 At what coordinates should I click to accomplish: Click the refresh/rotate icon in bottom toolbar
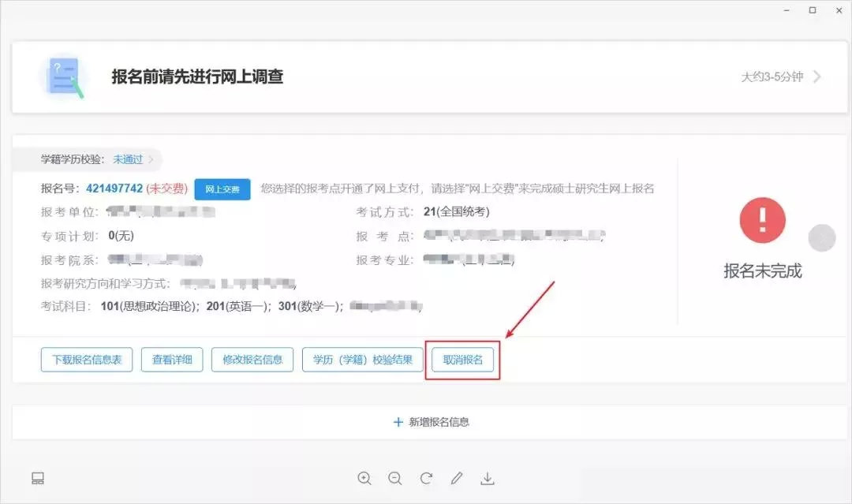(426, 478)
